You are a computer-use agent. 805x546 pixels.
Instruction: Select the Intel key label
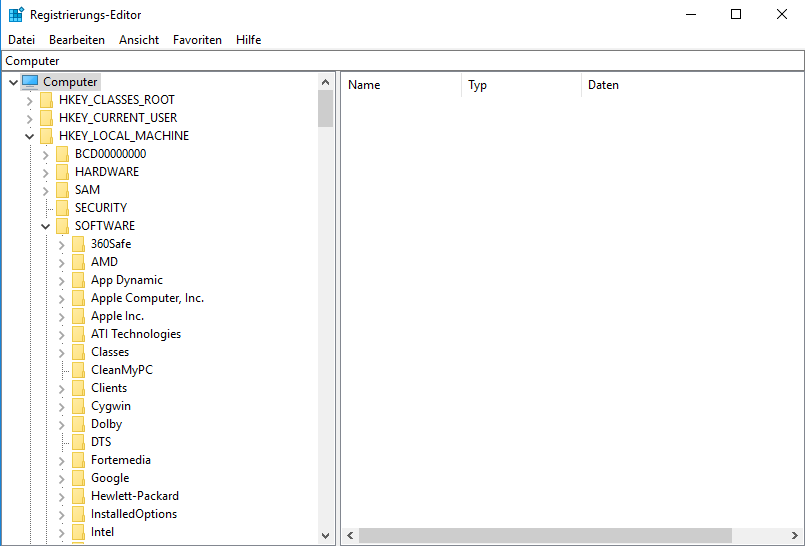[102, 532]
